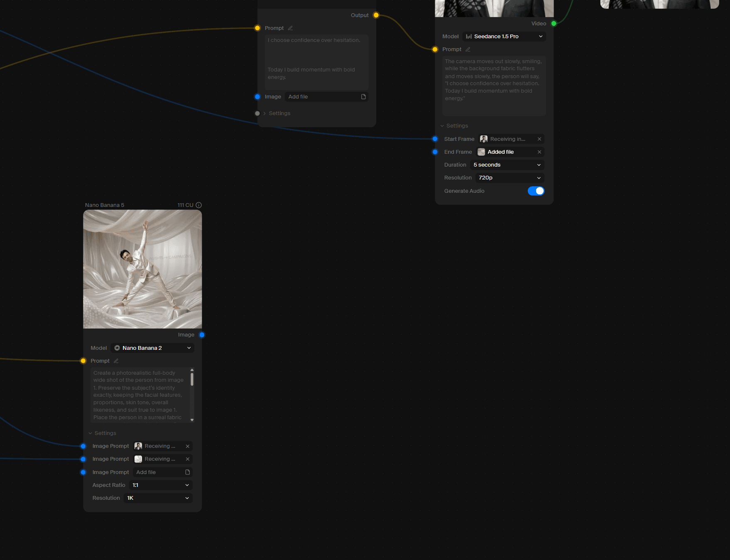Click the Nano Banana 2 model icon

point(117,348)
